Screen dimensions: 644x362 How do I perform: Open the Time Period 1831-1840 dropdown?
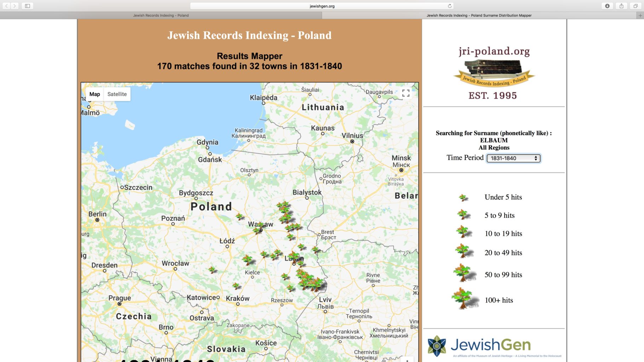(x=513, y=158)
